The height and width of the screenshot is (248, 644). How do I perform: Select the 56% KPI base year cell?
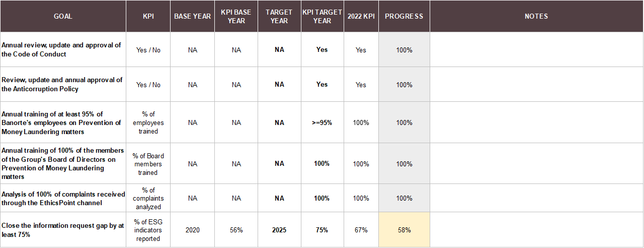[236, 230]
